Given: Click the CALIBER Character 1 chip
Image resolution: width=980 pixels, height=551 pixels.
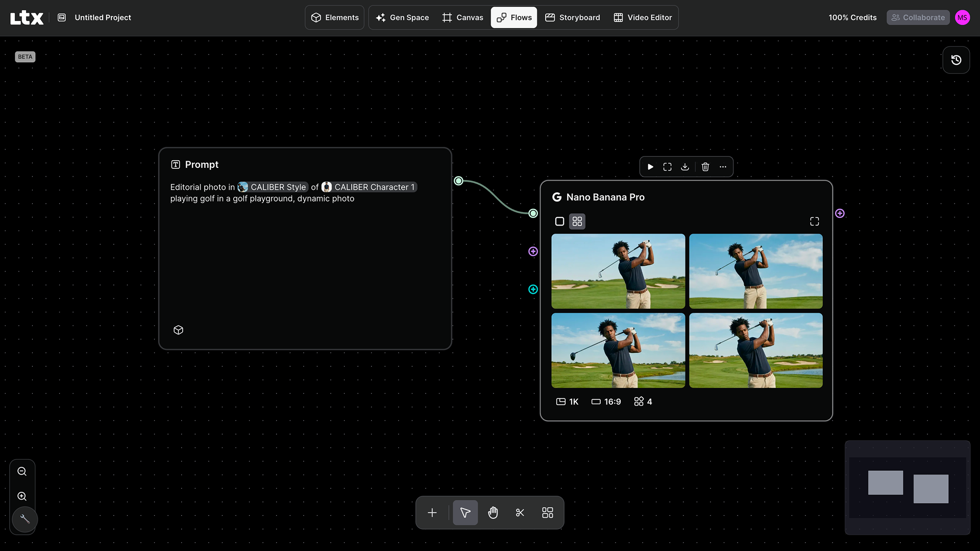Looking at the screenshot, I should pos(369,187).
